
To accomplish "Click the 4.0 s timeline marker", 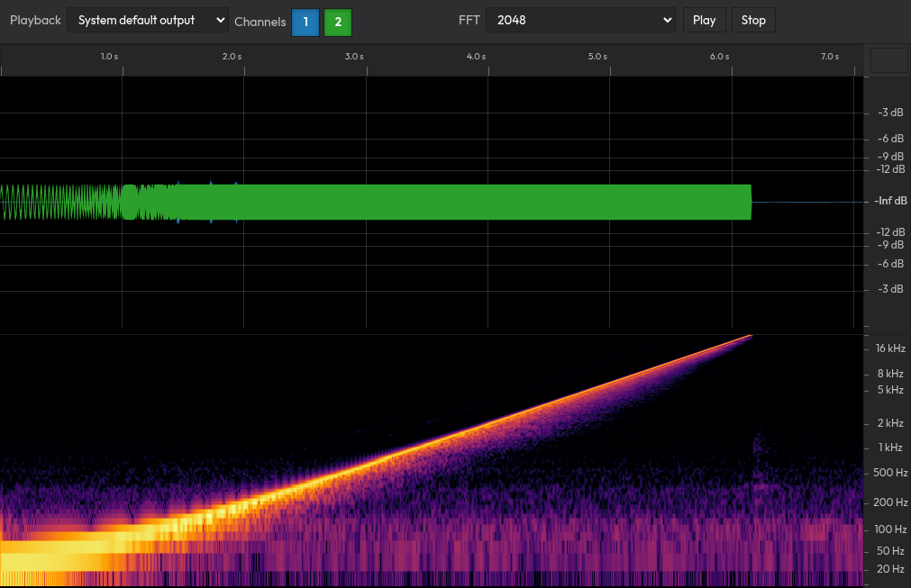I will coord(476,57).
